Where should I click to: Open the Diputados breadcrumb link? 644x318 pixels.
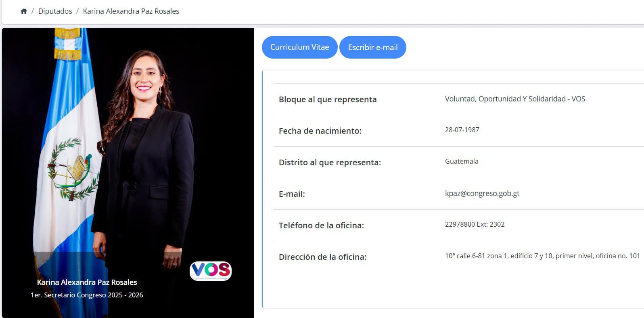pyautogui.click(x=55, y=11)
